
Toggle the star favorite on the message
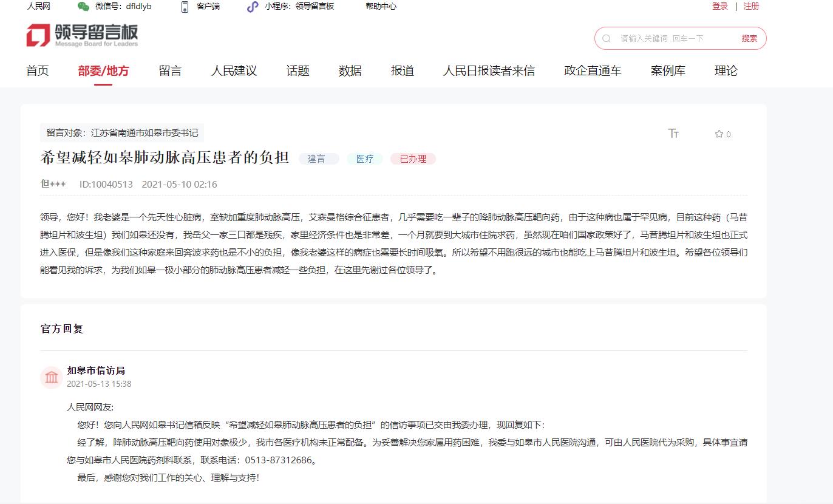718,134
